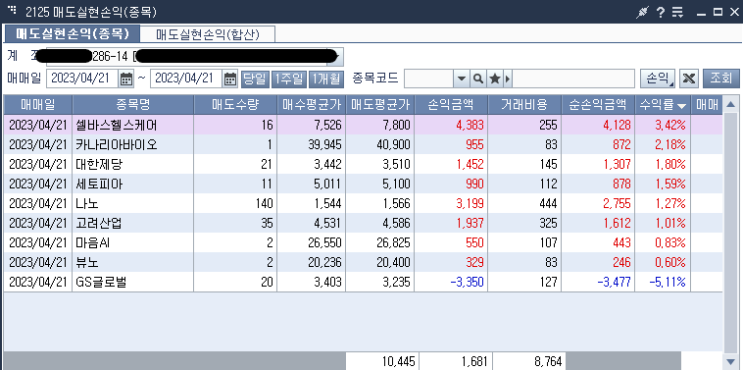Click the stock name text field
This screenshot has height=370, width=743.
(573, 79)
